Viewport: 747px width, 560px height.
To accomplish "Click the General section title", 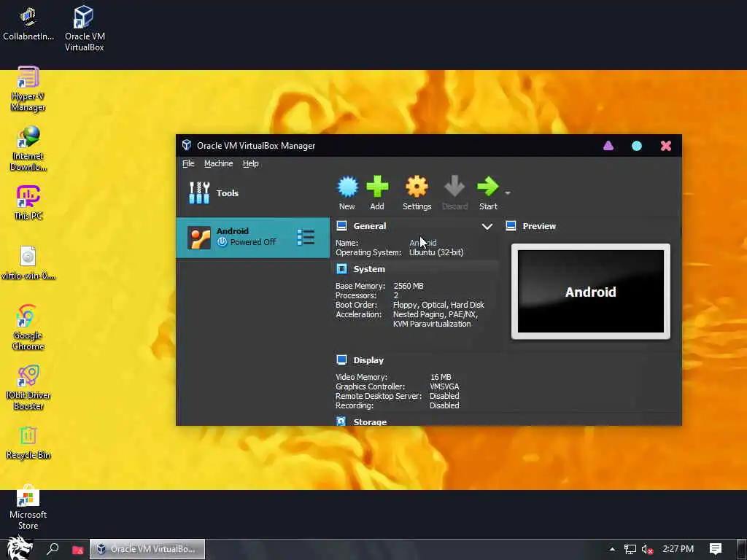I will click(x=370, y=226).
